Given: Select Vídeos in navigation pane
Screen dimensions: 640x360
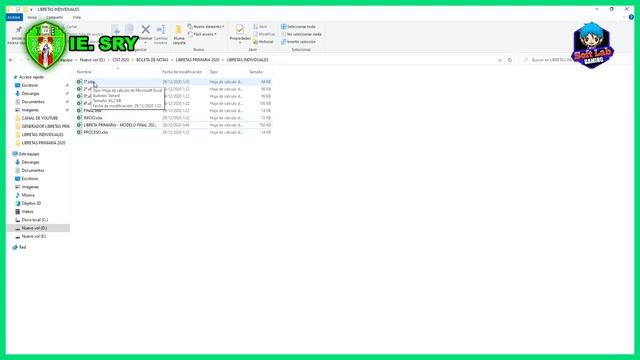Looking at the screenshot, I should (27, 211).
